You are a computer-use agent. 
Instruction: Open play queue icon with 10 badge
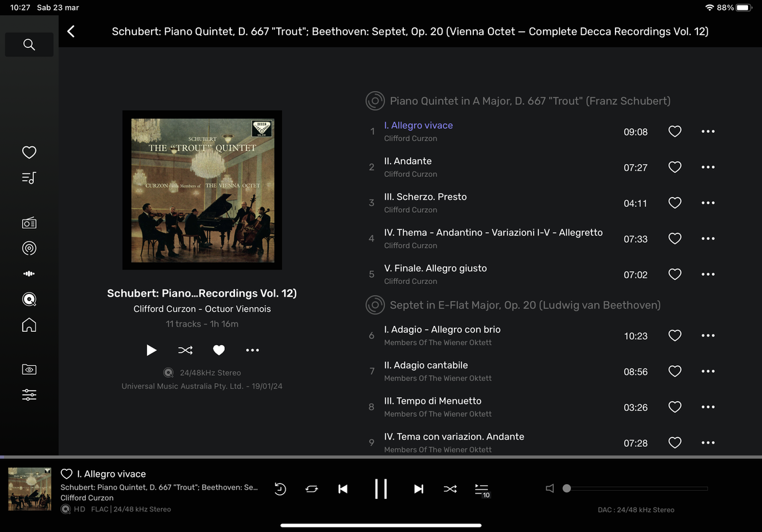tap(482, 489)
